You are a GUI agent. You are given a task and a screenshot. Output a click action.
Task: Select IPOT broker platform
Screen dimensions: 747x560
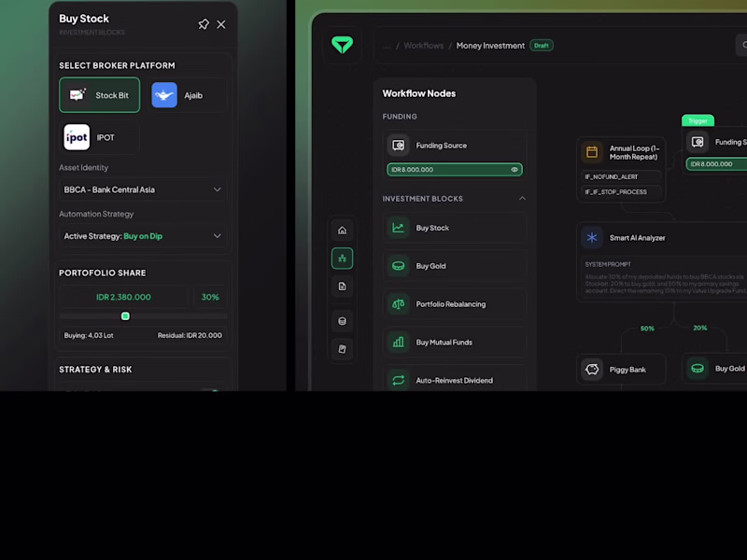click(100, 137)
